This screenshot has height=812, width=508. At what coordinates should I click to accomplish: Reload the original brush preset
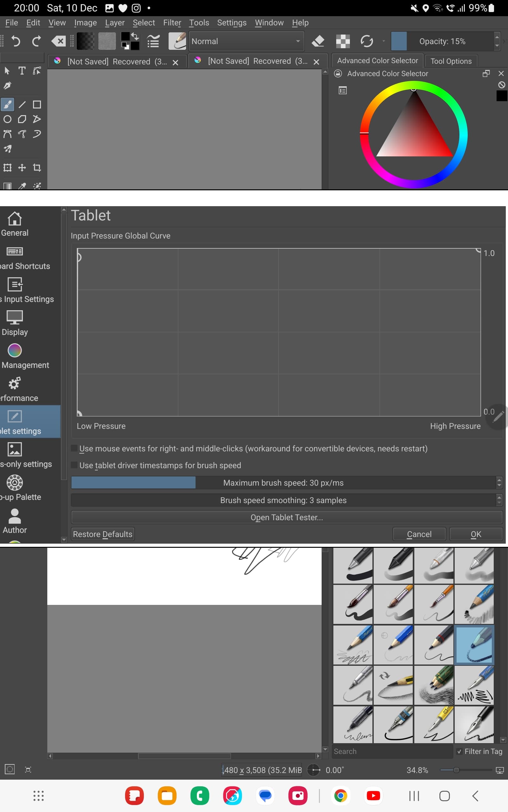pos(366,41)
